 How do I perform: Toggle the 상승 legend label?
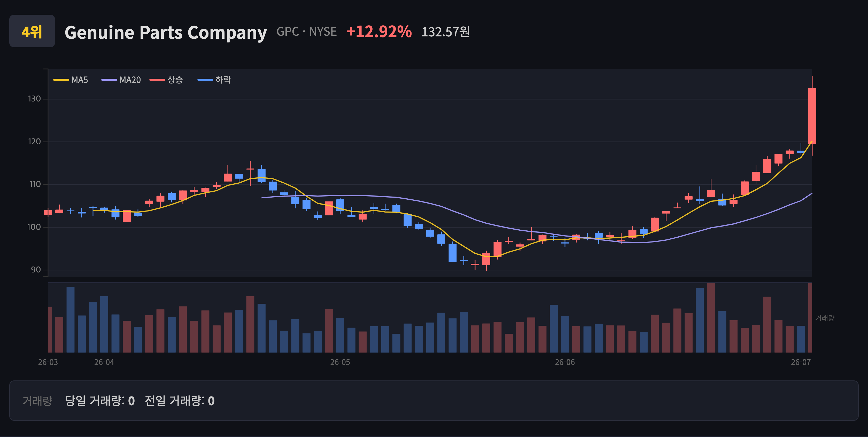tap(175, 80)
